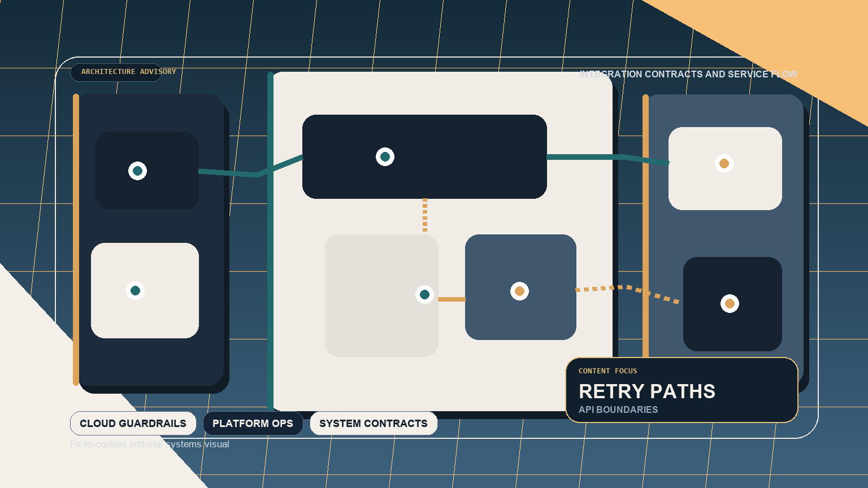Select the teal node in the dark top-left card
Screen dimensions: 868x488
138,171
